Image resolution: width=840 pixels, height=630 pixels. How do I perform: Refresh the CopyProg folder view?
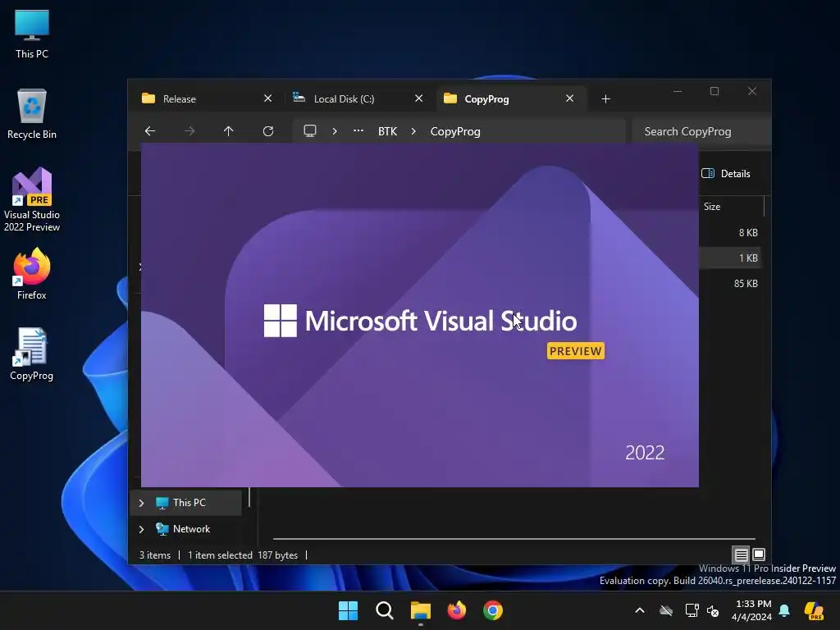268,131
